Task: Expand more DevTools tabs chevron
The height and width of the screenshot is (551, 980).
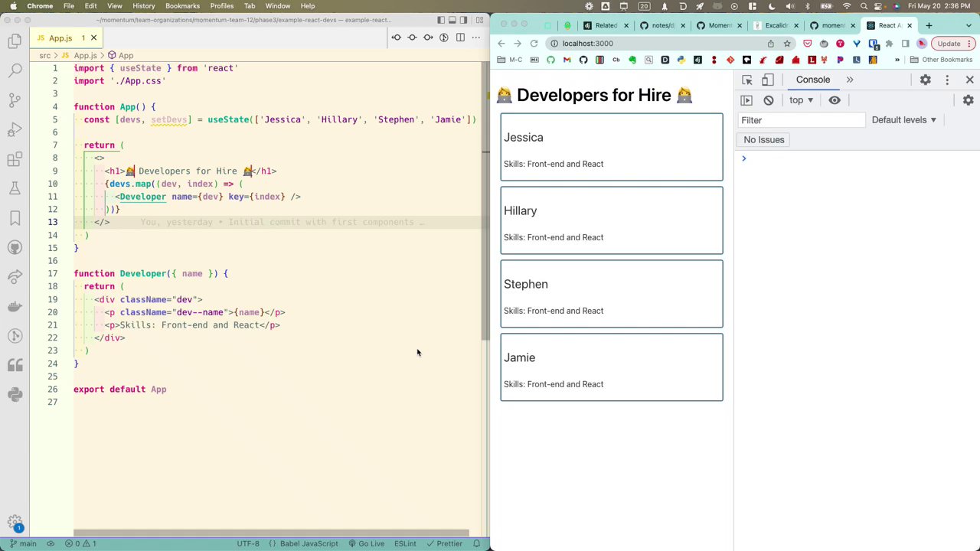Action: pos(850,80)
